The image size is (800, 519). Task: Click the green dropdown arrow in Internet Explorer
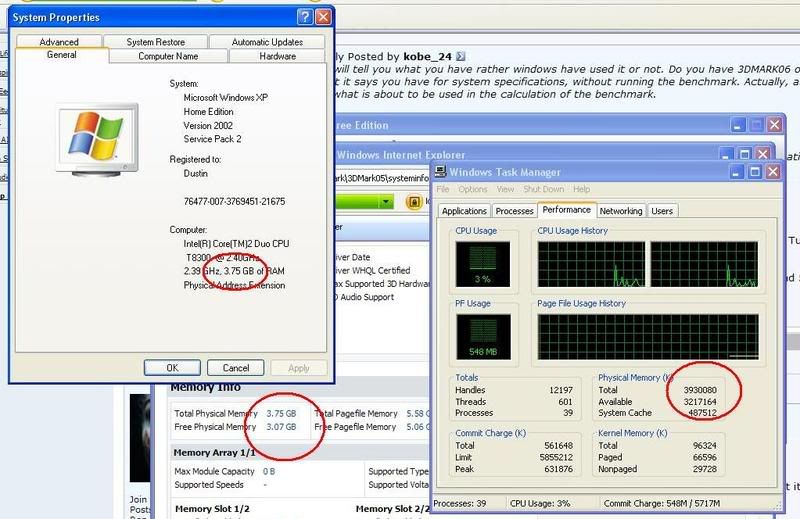point(386,202)
